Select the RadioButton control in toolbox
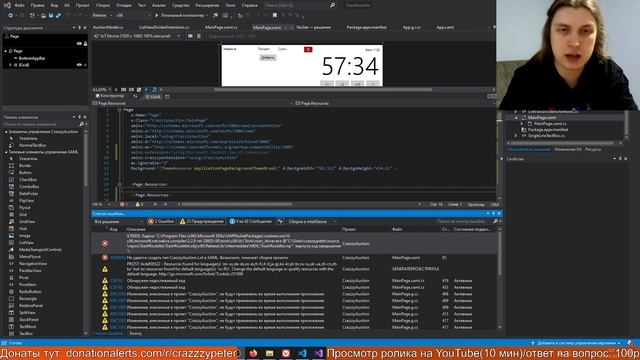The image size is (640, 360). 30,291
